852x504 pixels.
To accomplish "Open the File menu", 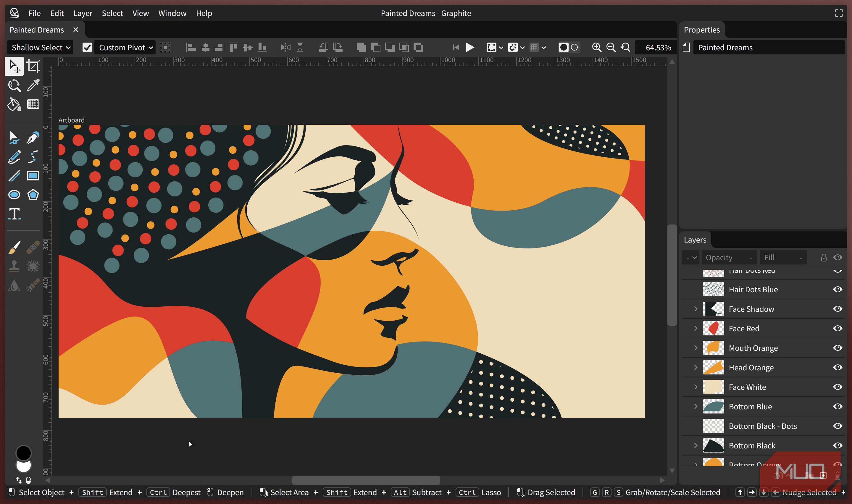I will click(34, 13).
